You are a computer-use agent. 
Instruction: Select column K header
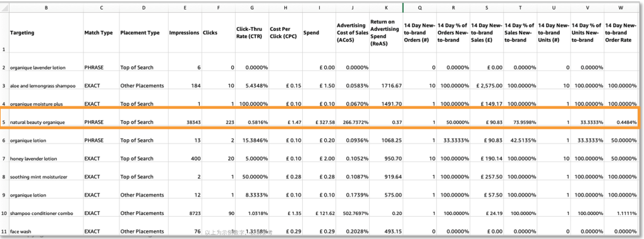386,7
